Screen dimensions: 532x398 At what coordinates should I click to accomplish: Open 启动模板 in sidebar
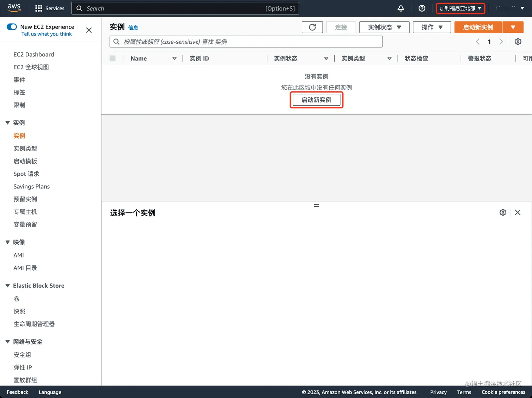click(25, 161)
